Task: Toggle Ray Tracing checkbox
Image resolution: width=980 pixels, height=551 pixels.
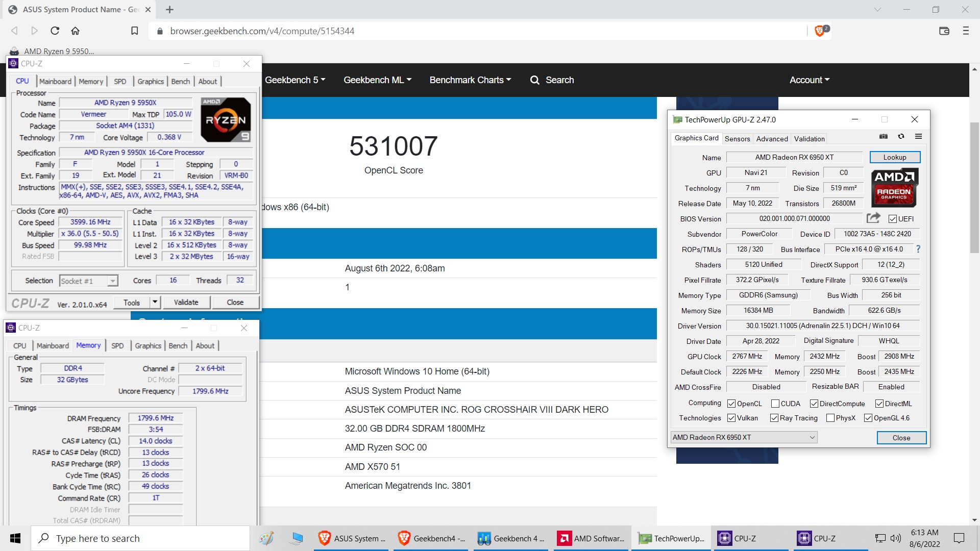Action: (x=774, y=418)
